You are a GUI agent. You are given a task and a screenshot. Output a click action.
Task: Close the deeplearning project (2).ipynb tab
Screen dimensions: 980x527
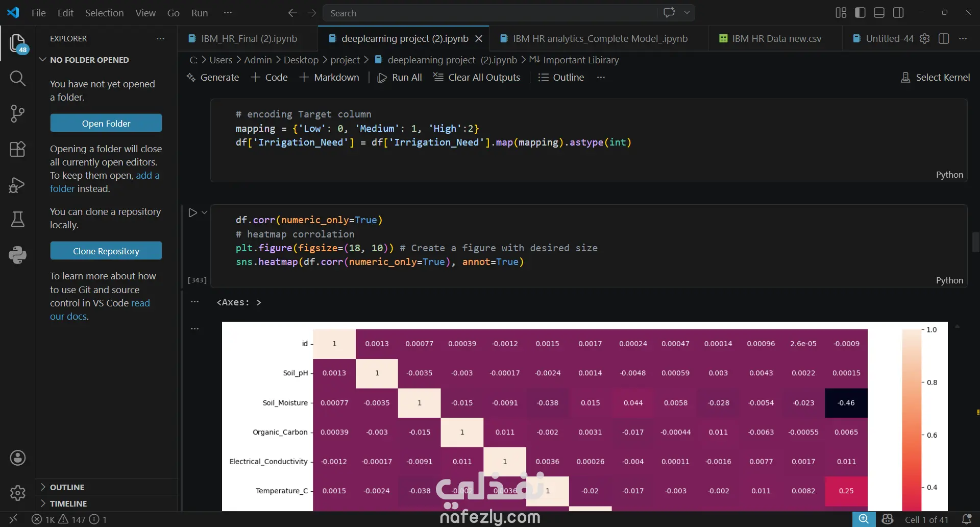click(479, 39)
